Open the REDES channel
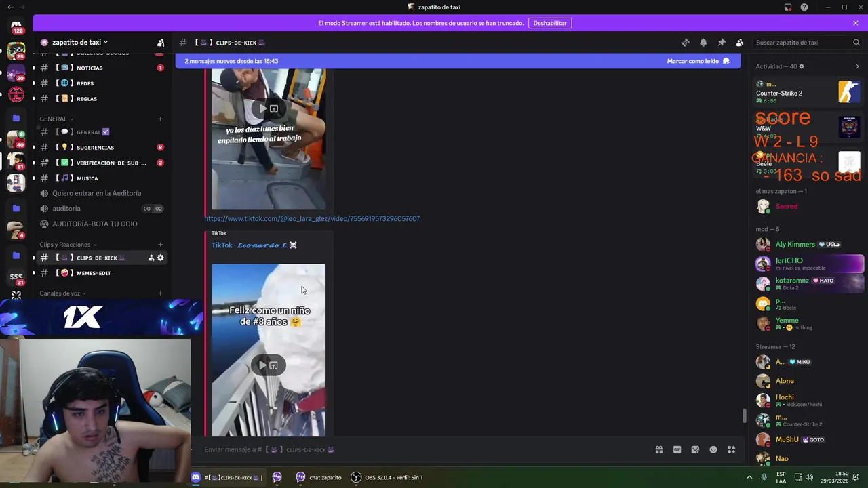 (x=101, y=83)
